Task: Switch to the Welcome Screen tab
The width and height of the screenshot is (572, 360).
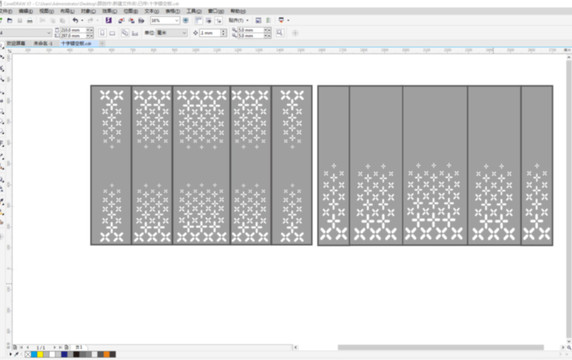Action: 16,43
